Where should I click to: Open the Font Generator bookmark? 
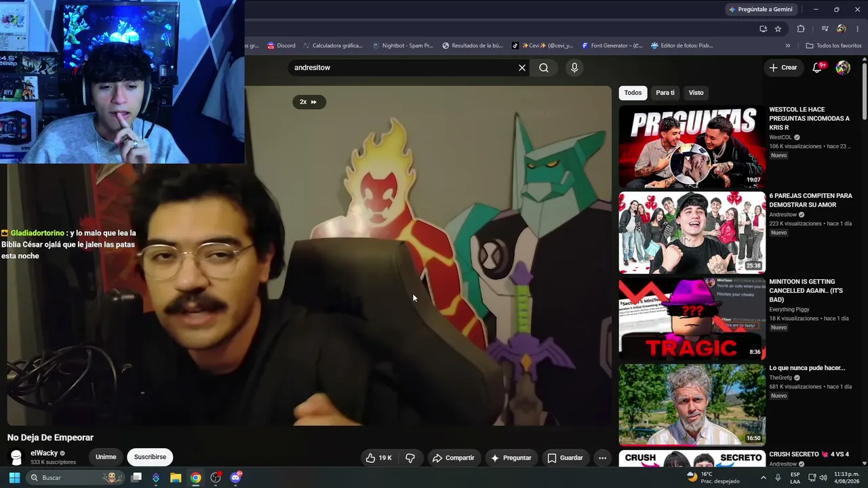(612, 45)
